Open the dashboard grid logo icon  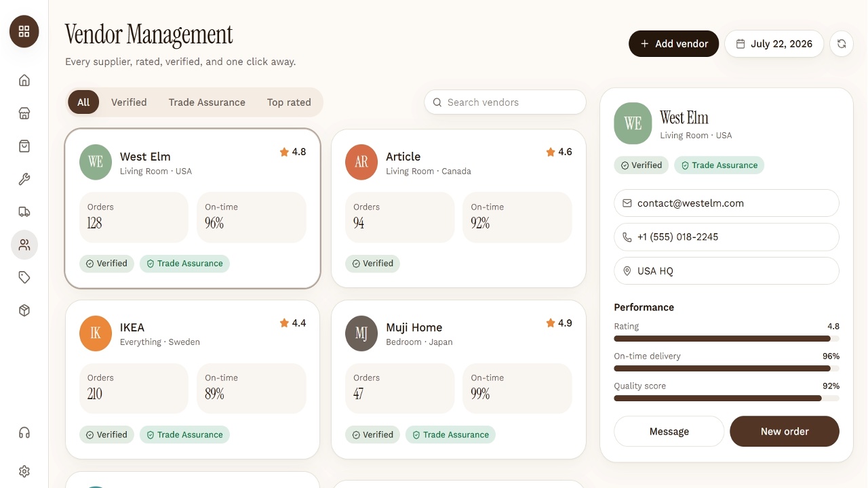pos(24,31)
